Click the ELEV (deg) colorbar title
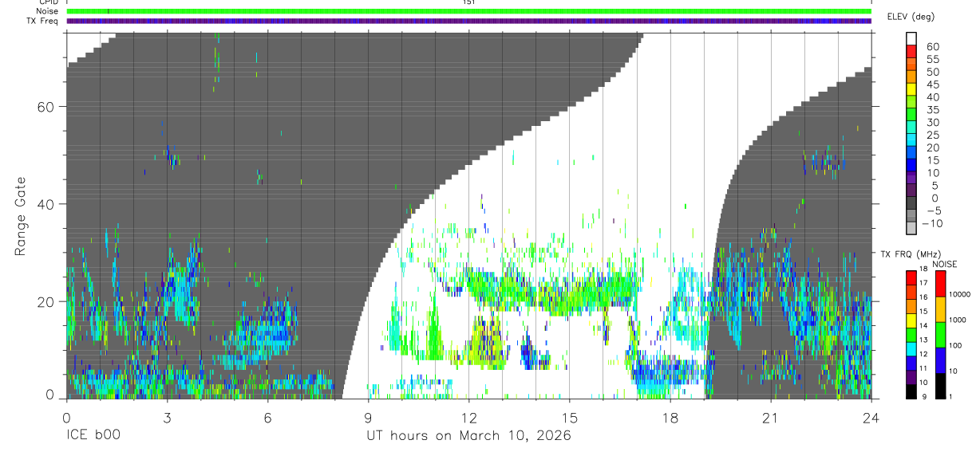The image size is (980, 452). click(x=911, y=17)
